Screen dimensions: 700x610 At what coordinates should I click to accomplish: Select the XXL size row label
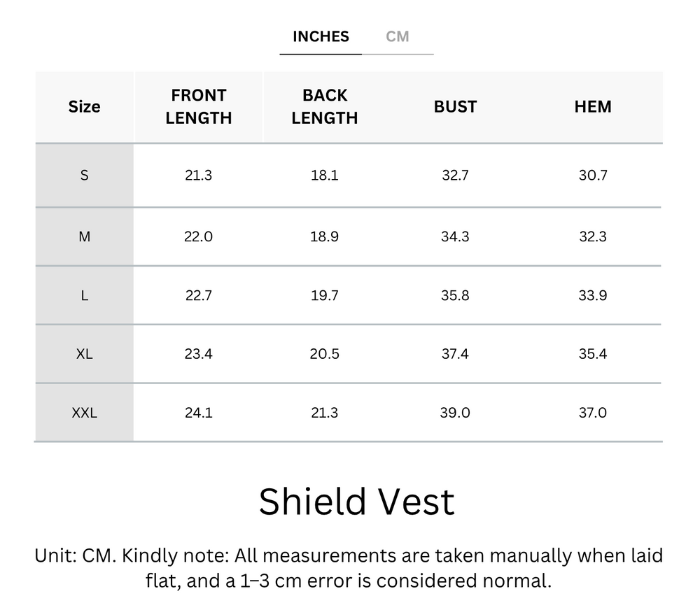pyautogui.click(x=84, y=413)
